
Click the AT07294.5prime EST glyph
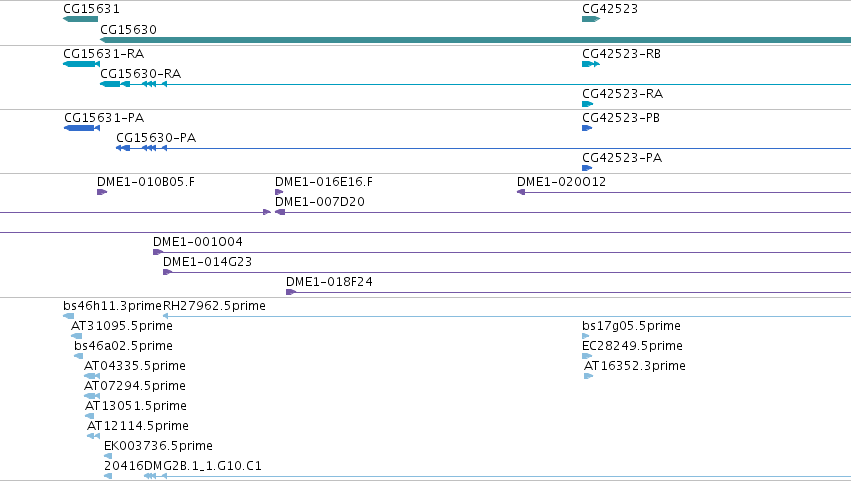coord(92,397)
